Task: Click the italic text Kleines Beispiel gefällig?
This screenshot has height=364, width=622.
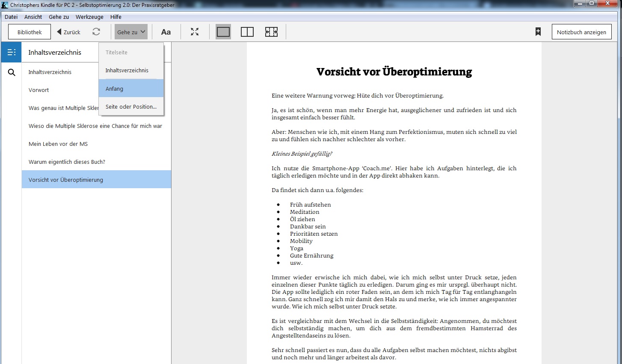Action: tap(302, 154)
